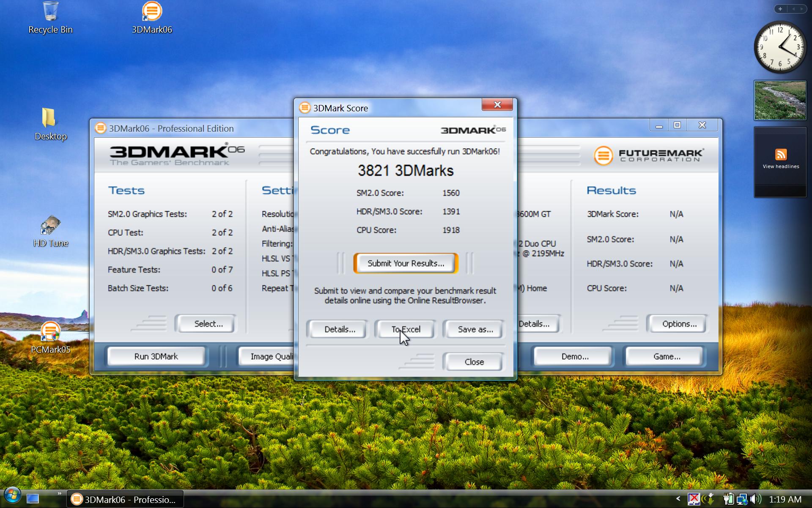Click the 1:19 AM taskbar clock
Screen dimensions: 812x508
(x=785, y=500)
